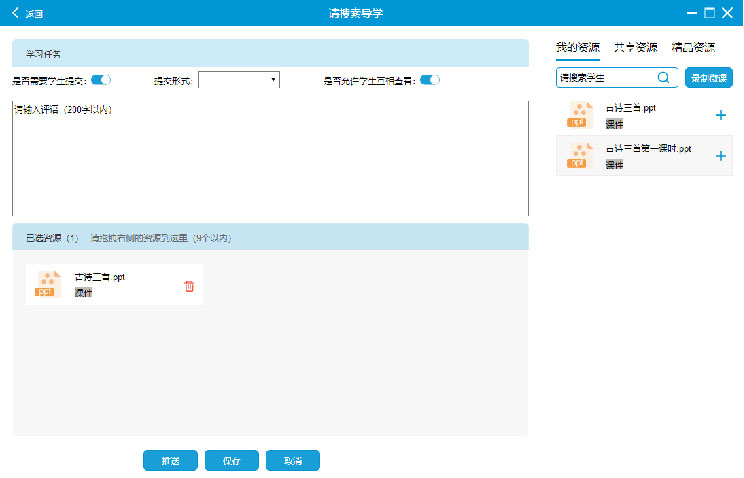Toggle the student submission required switch
Screen dimensions: 744x478
pos(101,80)
